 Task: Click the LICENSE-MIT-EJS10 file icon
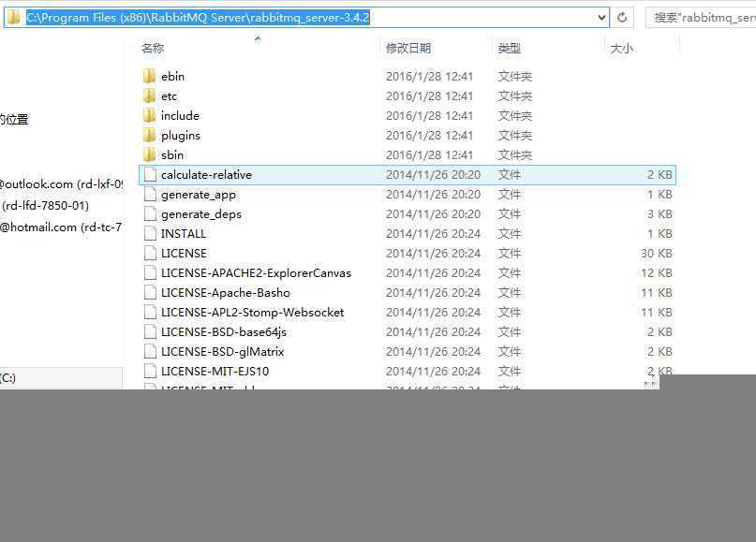coord(151,371)
